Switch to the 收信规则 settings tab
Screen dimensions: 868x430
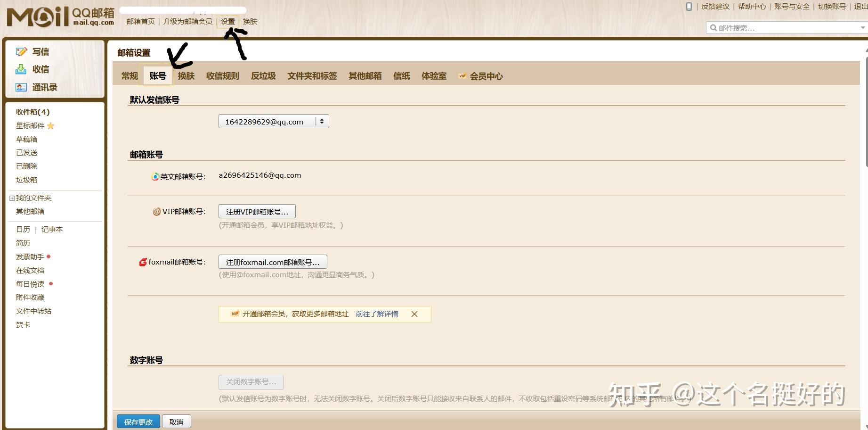click(222, 76)
